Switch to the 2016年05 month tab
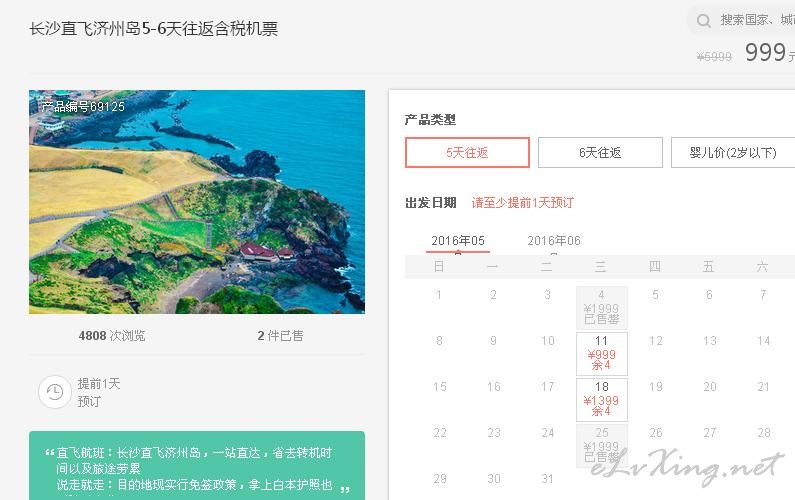Screen dimensions: 795x500 (x=458, y=241)
